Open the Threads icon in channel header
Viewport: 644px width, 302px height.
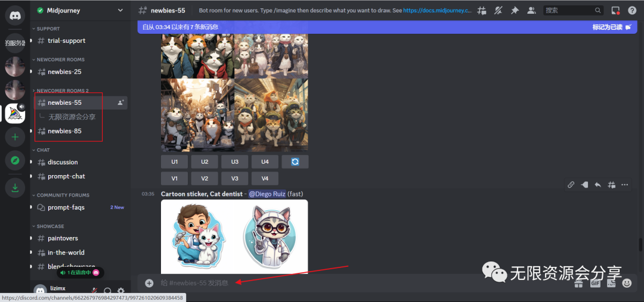tap(482, 10)
